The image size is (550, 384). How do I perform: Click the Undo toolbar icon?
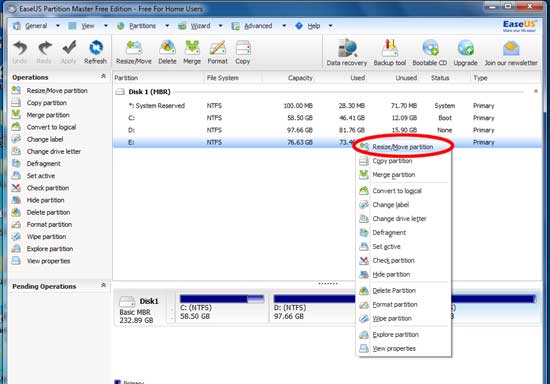20,52
